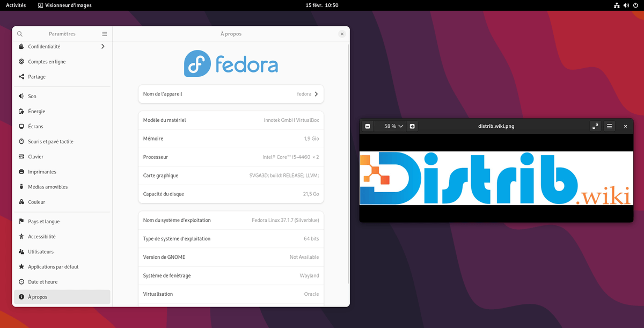Click the Couleur palette icon
This screenshot has width=644, height=328.
21,202
